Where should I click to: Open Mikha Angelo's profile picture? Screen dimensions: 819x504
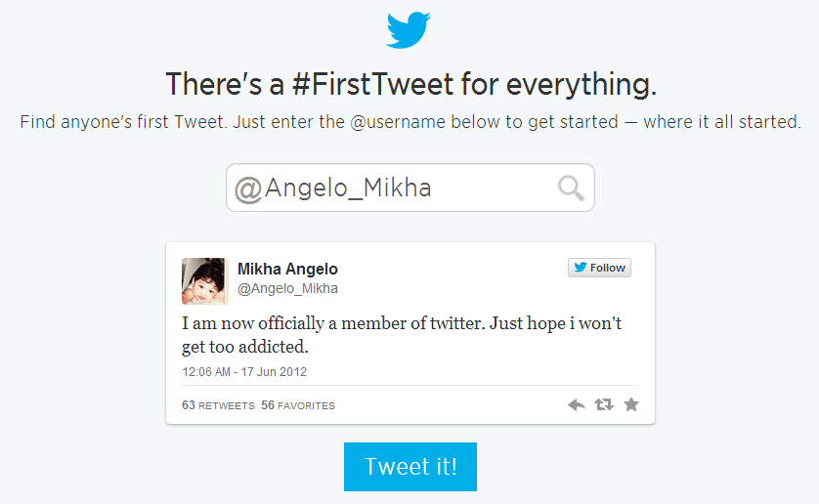point(204,281)
